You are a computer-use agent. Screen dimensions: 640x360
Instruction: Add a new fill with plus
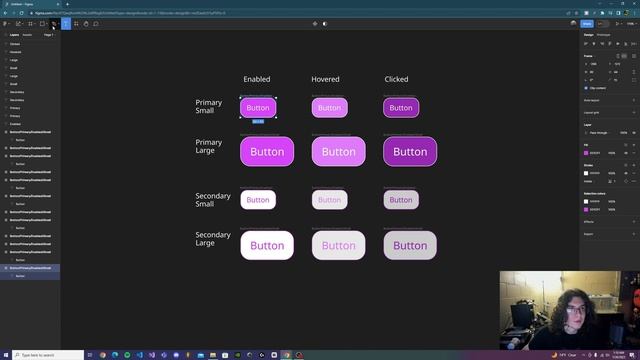click(634, 145)
